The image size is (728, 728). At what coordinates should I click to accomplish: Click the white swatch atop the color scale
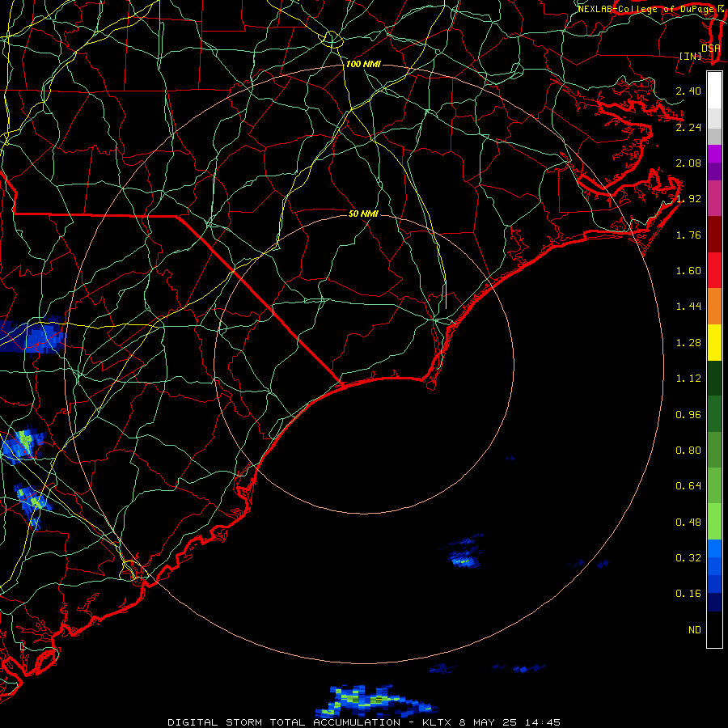714,91
